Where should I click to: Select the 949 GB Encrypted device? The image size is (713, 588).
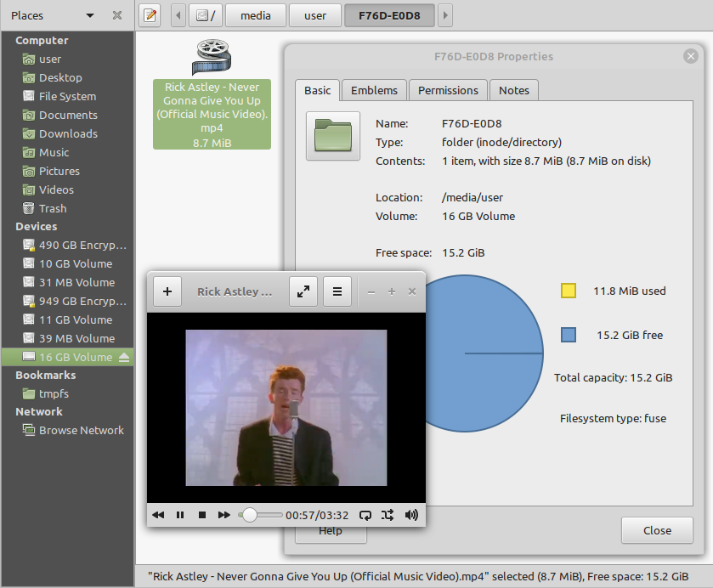click(67, 301)
